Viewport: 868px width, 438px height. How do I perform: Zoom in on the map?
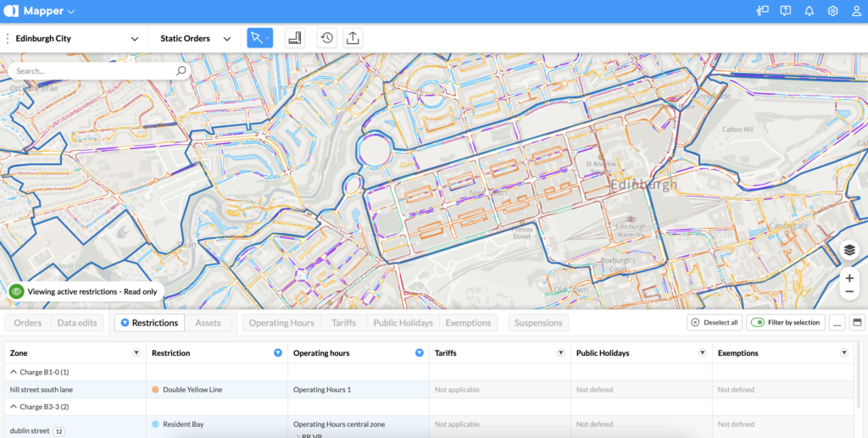849,278
